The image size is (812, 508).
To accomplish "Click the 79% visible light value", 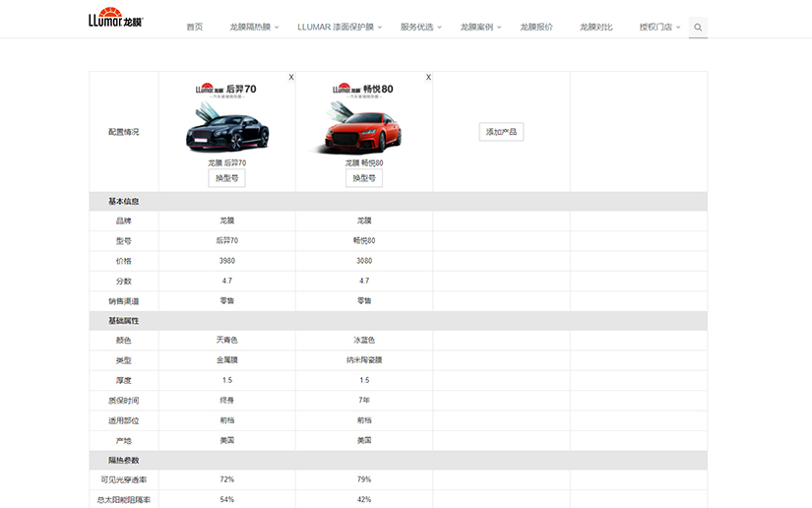I will coord(364,479).
